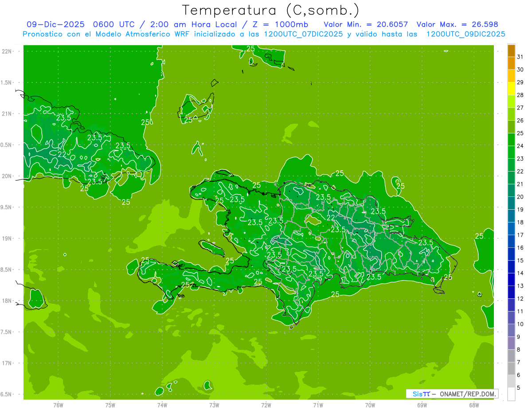
Task: Click the "68W" longitude axis label
Action: coord(473,405)
